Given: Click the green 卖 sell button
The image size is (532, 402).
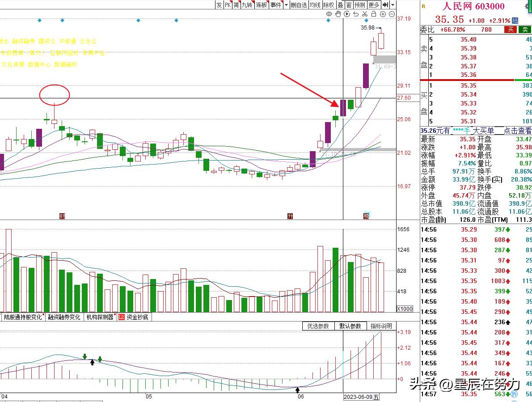Looking at the screenshot, I should (525, 30).
